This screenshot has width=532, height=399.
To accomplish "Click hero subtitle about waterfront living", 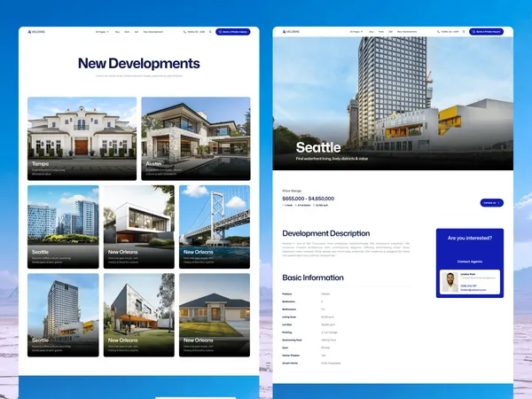I will point(332,159).
